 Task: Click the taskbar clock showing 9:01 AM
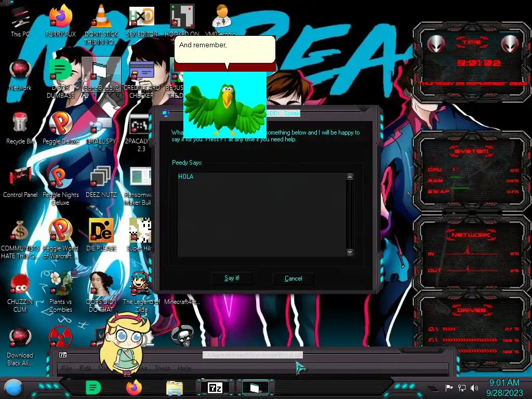tap(504, 388)
